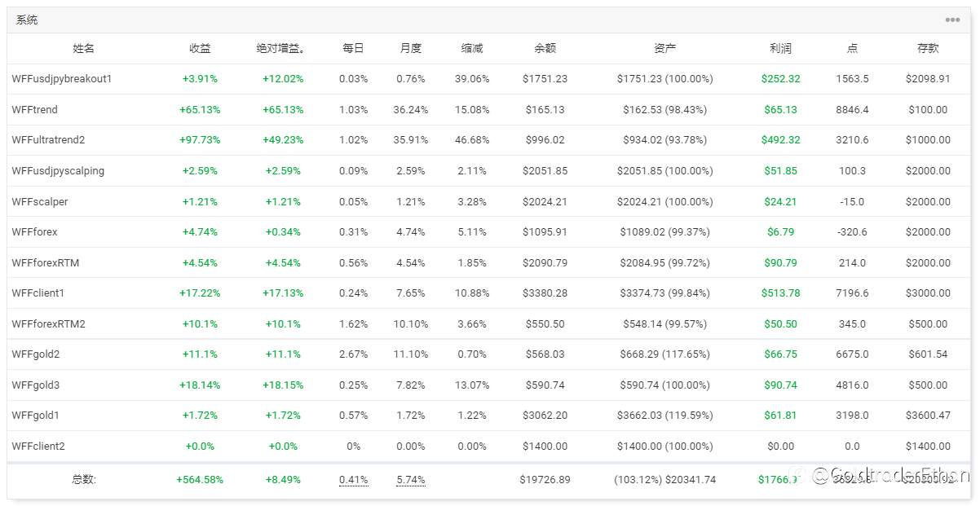This screenshot has width=980, height=506.
Task: Click WFFforex profit $6.79
Action: click(x=780, y=232)
